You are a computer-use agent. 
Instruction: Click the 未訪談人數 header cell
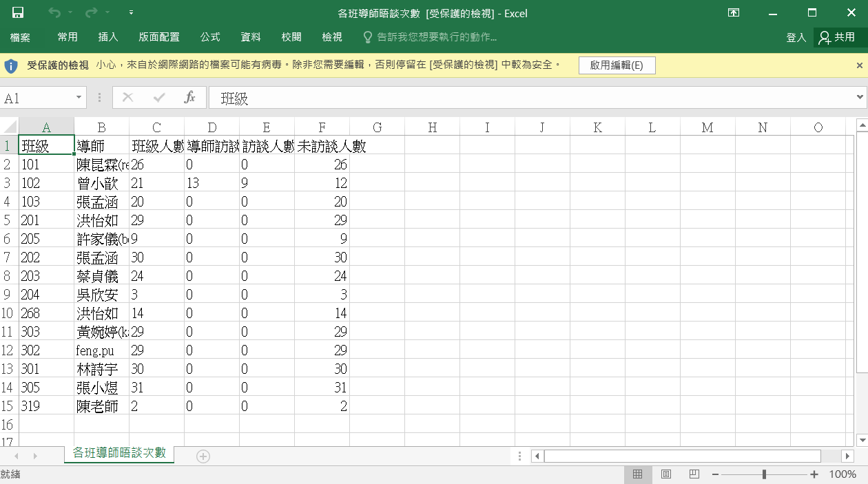tap(322, 146)
